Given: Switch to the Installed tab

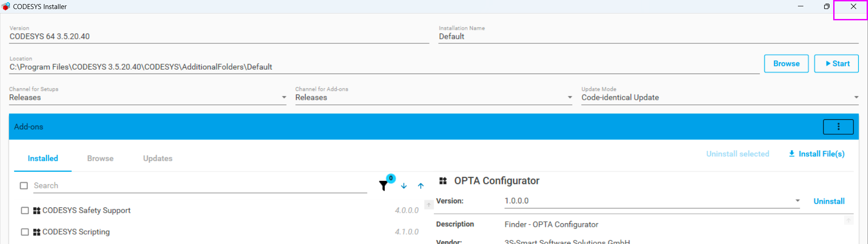Looking at the screenshot, I should [x=43, y=159].
